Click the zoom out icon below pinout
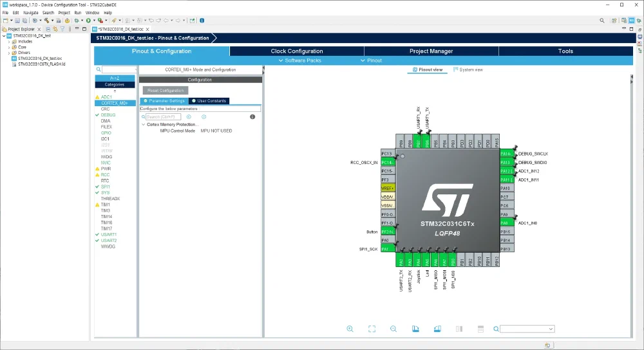This screenshot has height=350, width=644. [x=393, y=329]
